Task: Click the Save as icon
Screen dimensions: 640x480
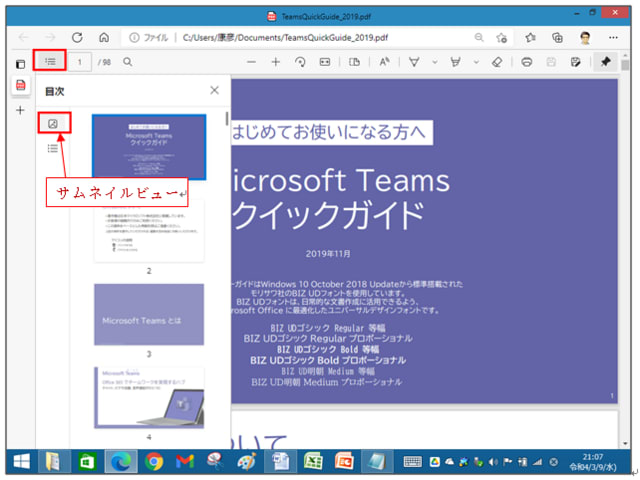Action: (576, 62)
